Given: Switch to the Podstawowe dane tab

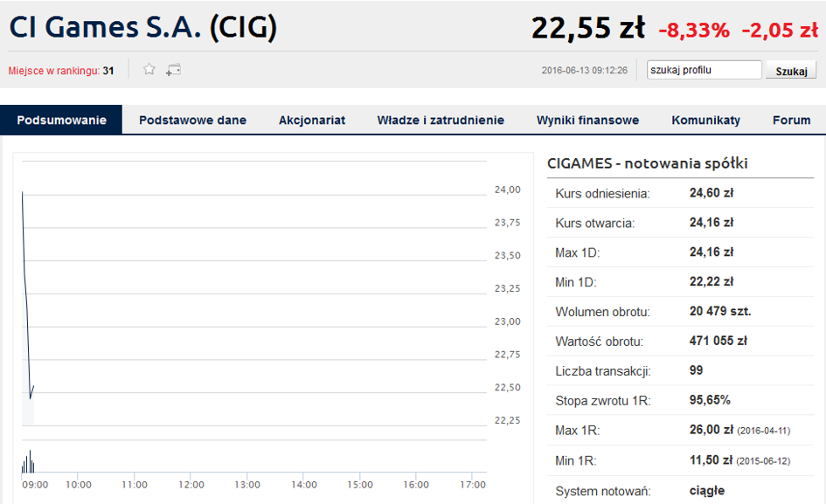Looking at the screenshot, I should click(x=192, y=121).
